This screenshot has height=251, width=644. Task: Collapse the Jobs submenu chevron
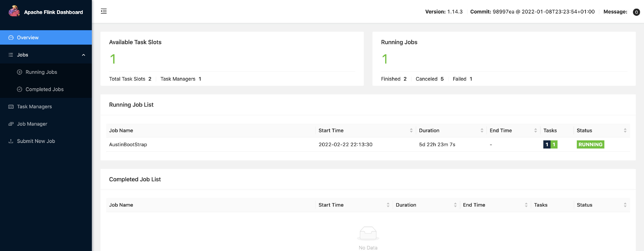(x=83, y=55)
